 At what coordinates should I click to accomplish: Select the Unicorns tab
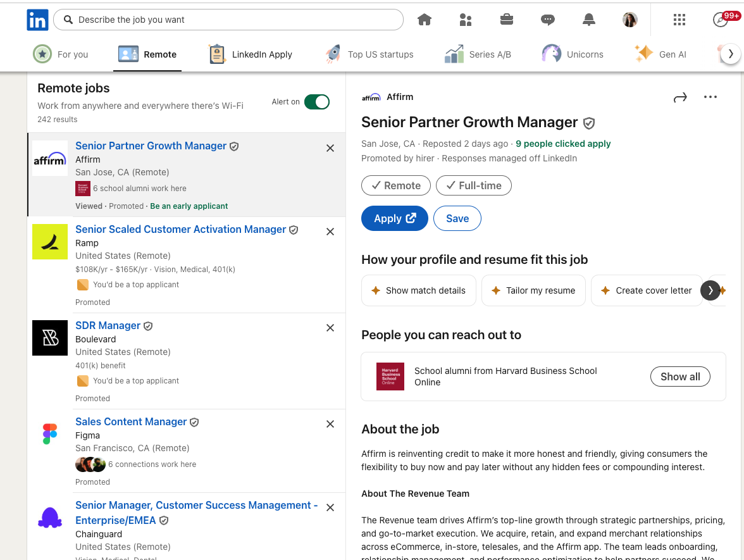(573, 54)
